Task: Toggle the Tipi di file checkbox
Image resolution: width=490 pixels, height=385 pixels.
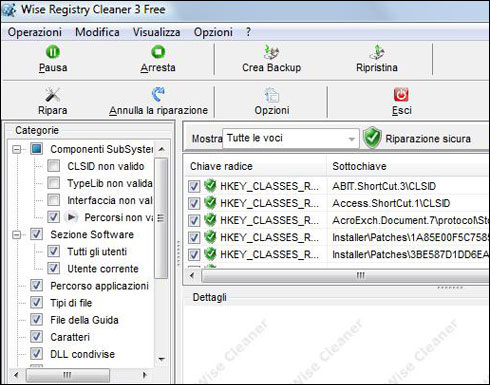Action: point(36,302)
